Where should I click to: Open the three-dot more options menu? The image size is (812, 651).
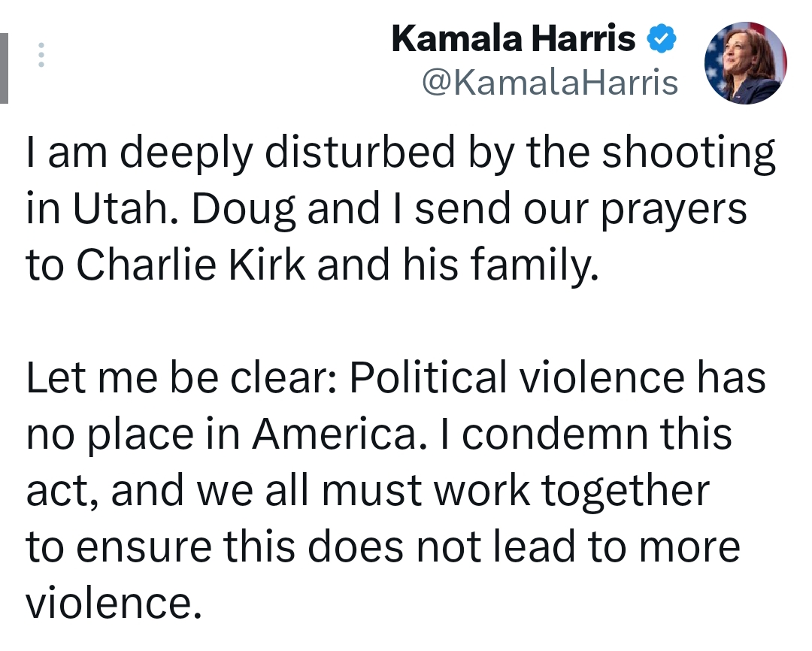41,54
